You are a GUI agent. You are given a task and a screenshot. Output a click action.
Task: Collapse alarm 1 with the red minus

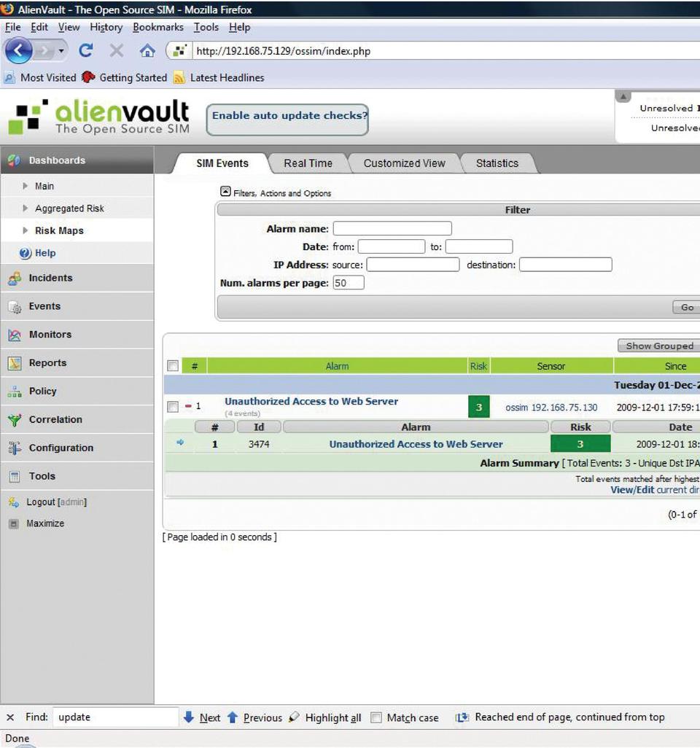click(188, 406)
